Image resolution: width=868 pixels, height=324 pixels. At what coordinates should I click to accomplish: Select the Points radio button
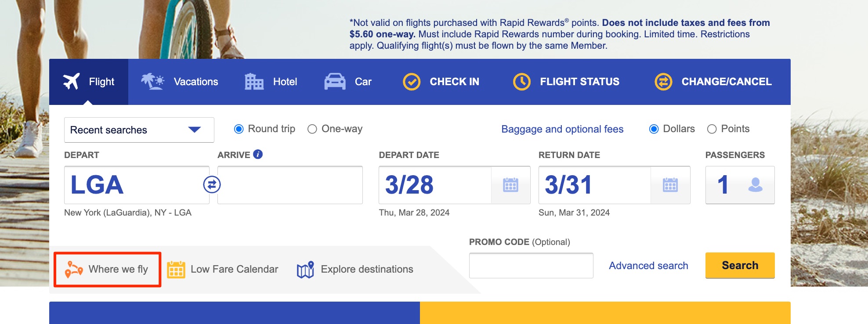[x=712, y=129]
